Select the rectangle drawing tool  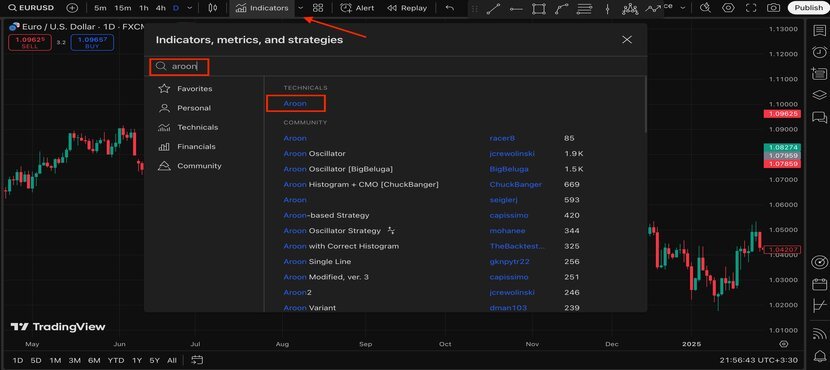pos(539,8)
